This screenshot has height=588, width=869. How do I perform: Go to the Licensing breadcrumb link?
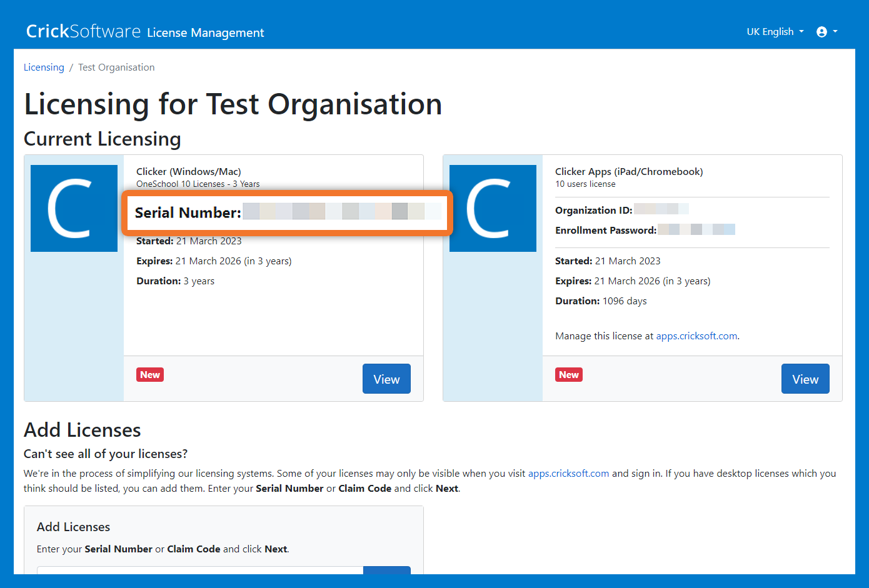click(x=44, y=67)
